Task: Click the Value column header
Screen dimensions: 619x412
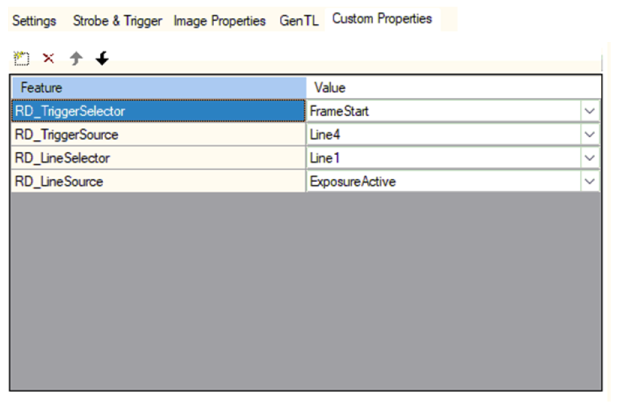Action: 453,88
